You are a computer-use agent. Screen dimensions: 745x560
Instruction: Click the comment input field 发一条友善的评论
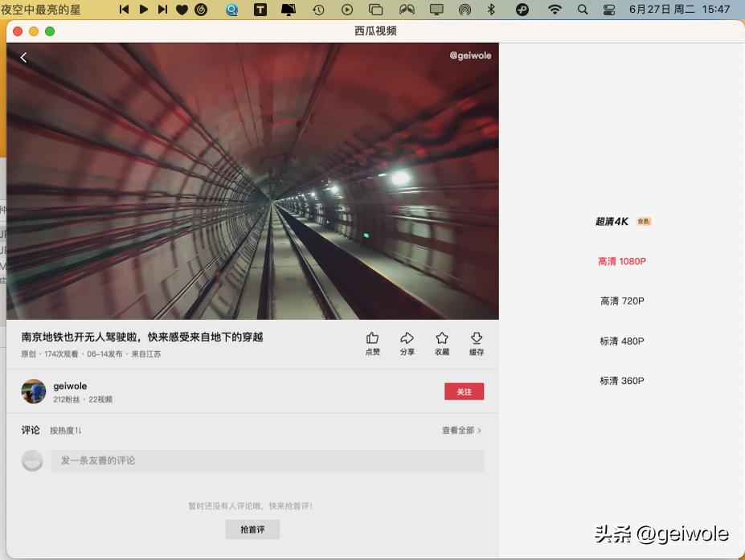point(267,460)
